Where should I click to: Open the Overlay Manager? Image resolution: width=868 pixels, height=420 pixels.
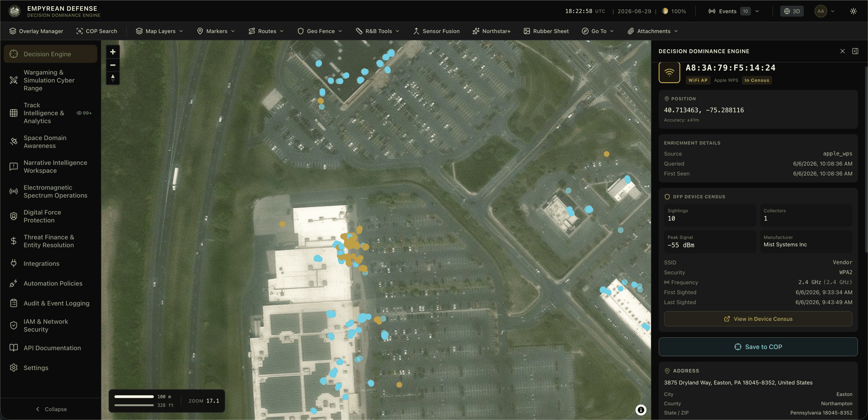[36, 31]
